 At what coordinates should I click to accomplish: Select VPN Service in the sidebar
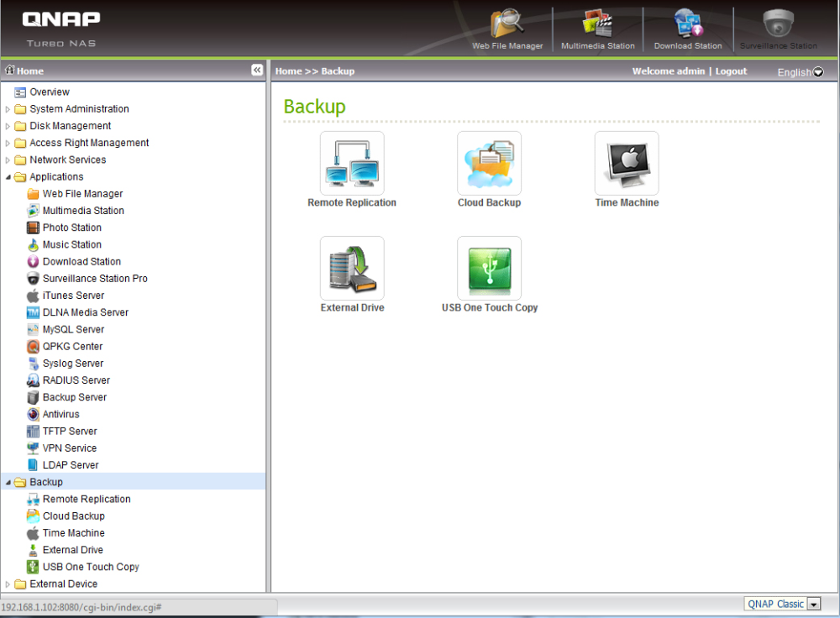pos(69,448)
